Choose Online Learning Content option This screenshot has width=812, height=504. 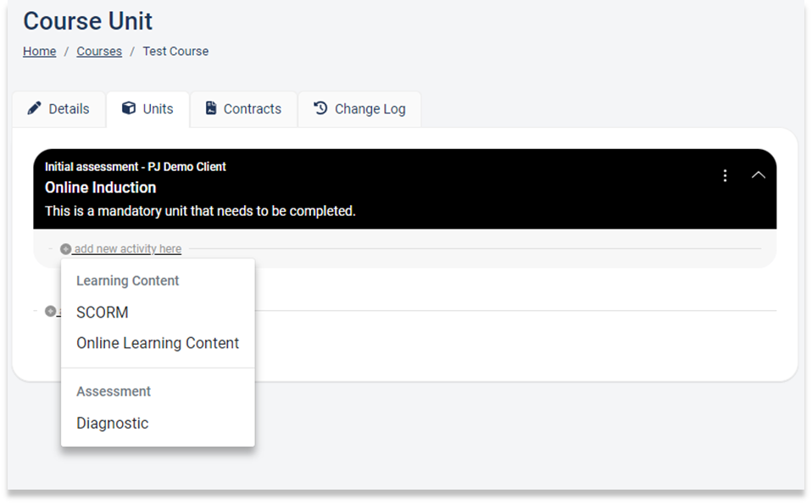click(x=158, y=343)
